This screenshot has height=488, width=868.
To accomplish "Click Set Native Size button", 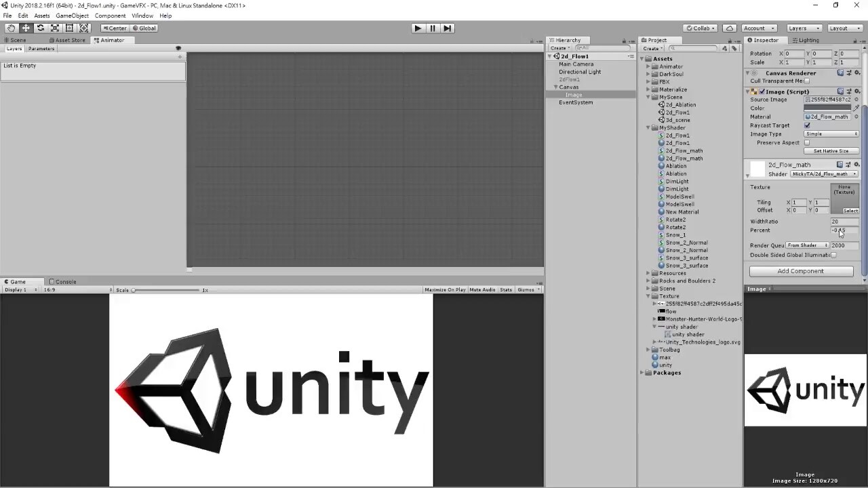I will (x=831, y=151).
